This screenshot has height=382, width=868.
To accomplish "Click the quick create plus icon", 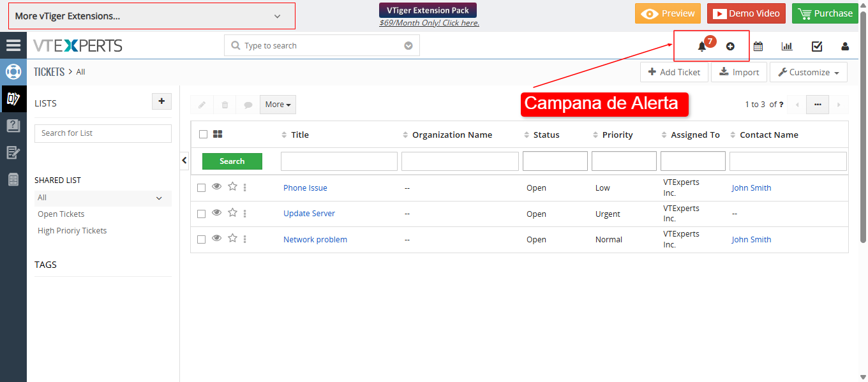I will tap(731, 47).
